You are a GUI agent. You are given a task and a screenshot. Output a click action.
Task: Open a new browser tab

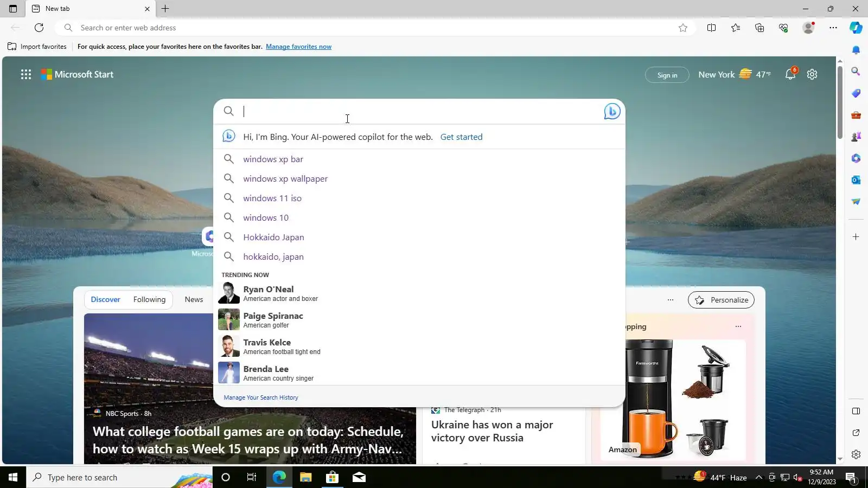pyautogui.click(x=165, y=9)
